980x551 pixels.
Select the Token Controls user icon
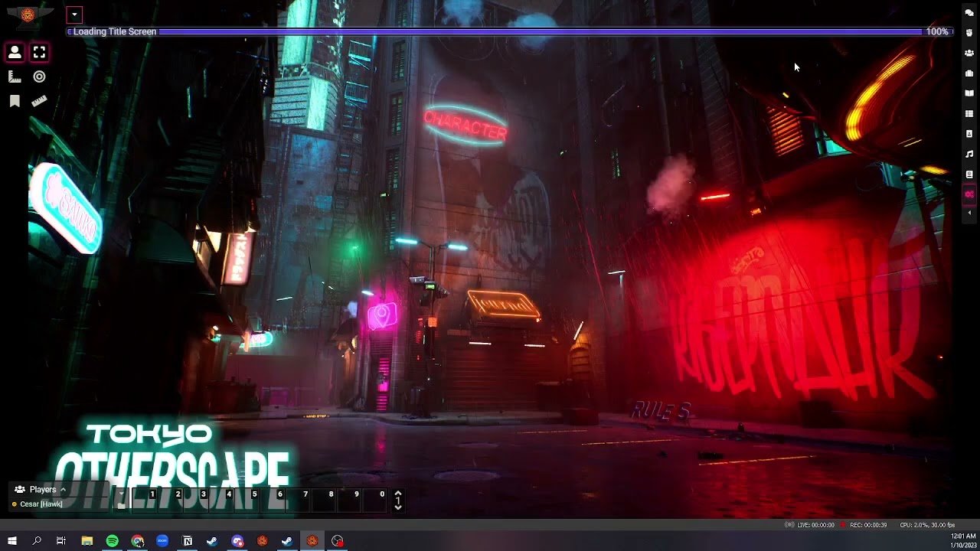coord(15,52)
